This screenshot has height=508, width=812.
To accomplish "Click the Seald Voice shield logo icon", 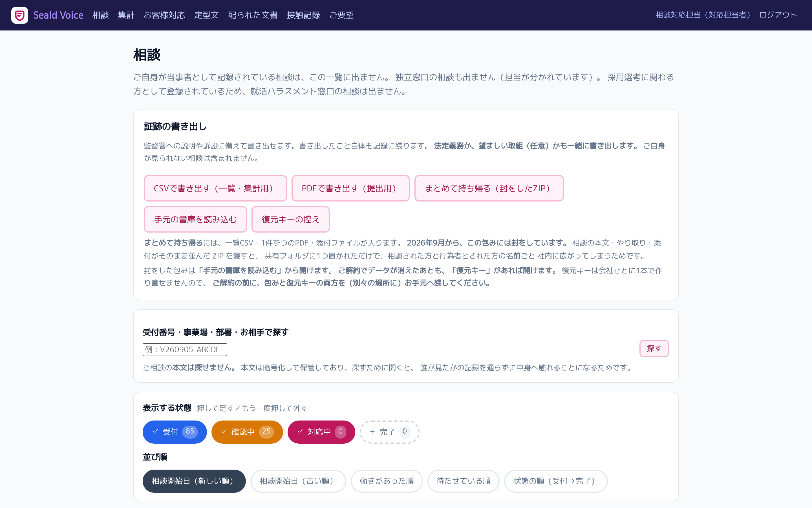I will click(19, 15).
